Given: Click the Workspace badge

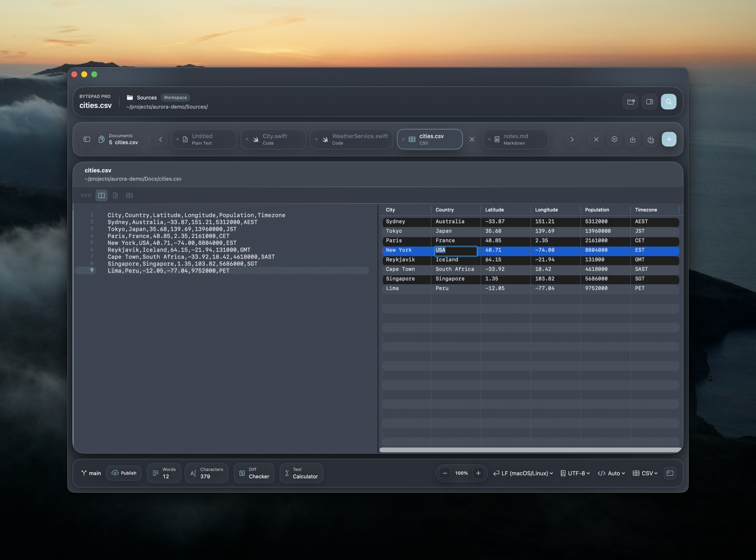Looking at the screenshot, I should click(x=175, y=98).
